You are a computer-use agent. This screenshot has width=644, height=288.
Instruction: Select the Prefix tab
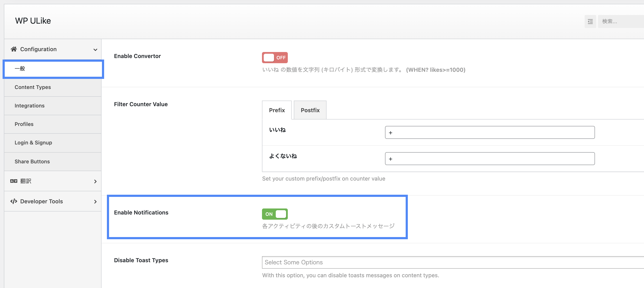277,110
